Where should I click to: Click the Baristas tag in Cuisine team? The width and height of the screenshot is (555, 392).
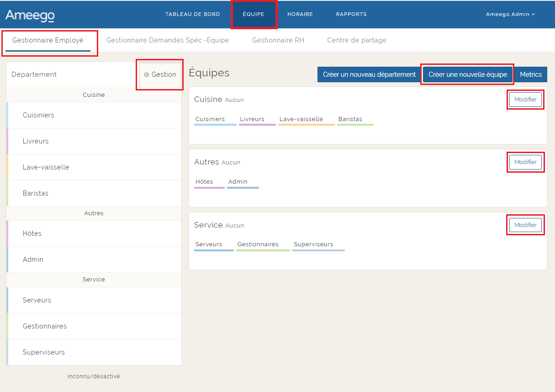(350, 119)
